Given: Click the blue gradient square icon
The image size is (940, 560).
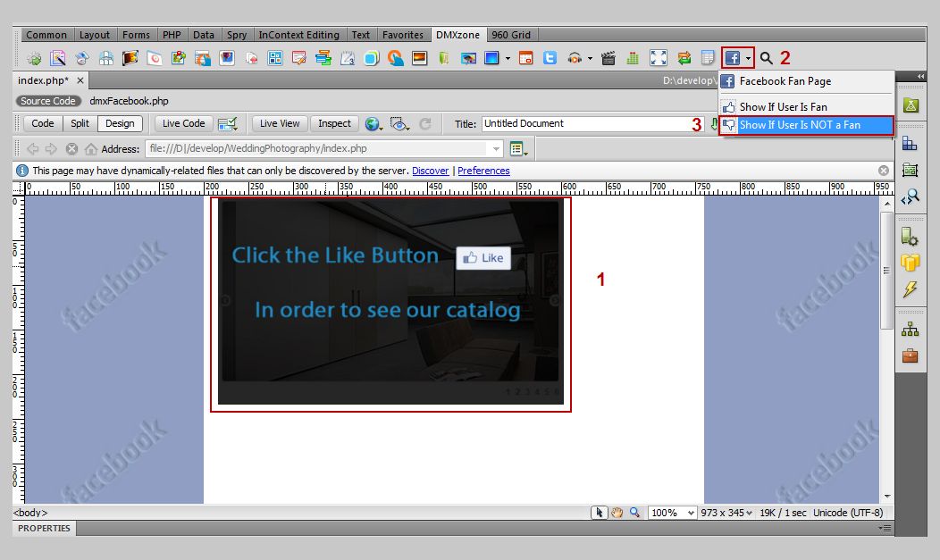Looking at the screenshot, I should [491, 58].
